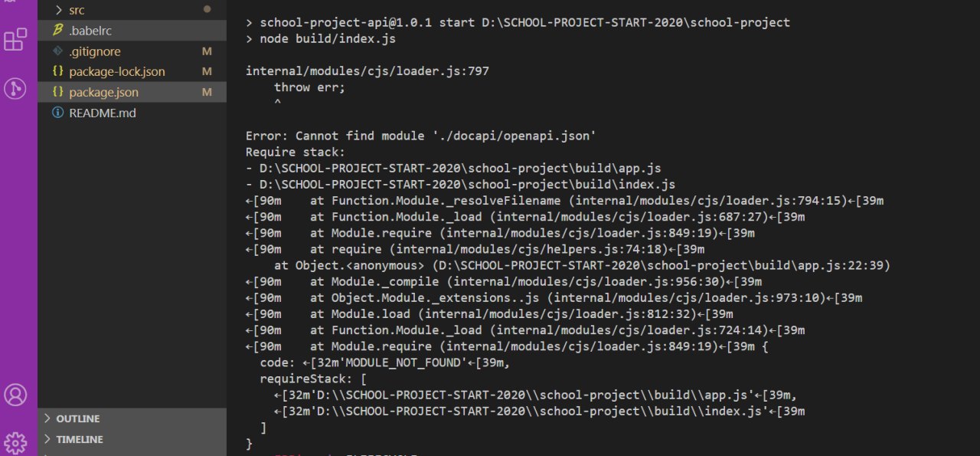
Task: Click the build\app.js path under Require stack
Action: (460, 168)
